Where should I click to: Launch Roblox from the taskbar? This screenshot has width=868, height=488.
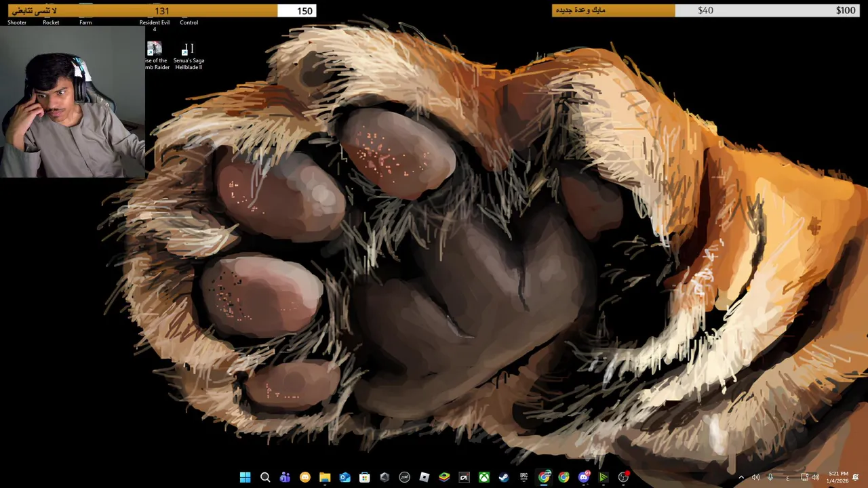click(424, 477)
